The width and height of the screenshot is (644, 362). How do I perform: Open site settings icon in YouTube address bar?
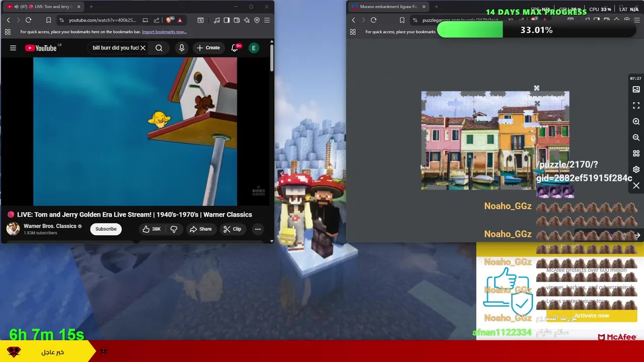point(61,20)
